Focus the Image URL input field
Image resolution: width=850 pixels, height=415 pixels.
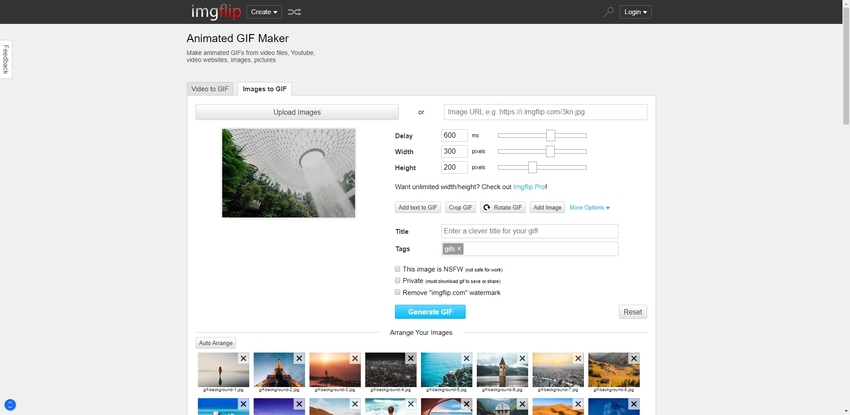(545, 112)
